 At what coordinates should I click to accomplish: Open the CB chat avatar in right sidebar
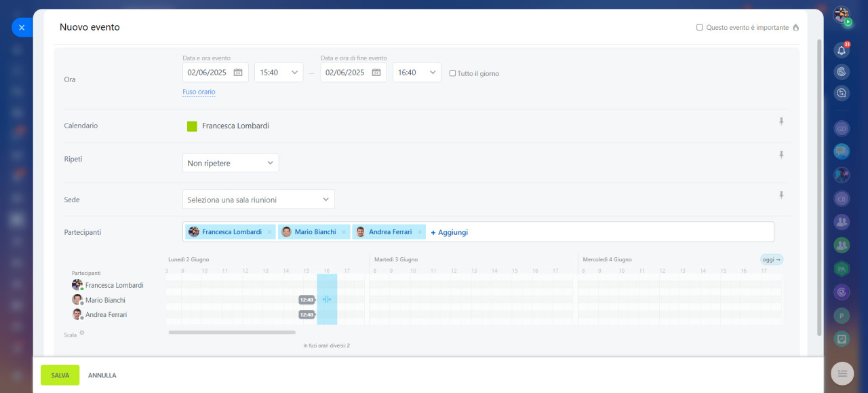[842, 198]
